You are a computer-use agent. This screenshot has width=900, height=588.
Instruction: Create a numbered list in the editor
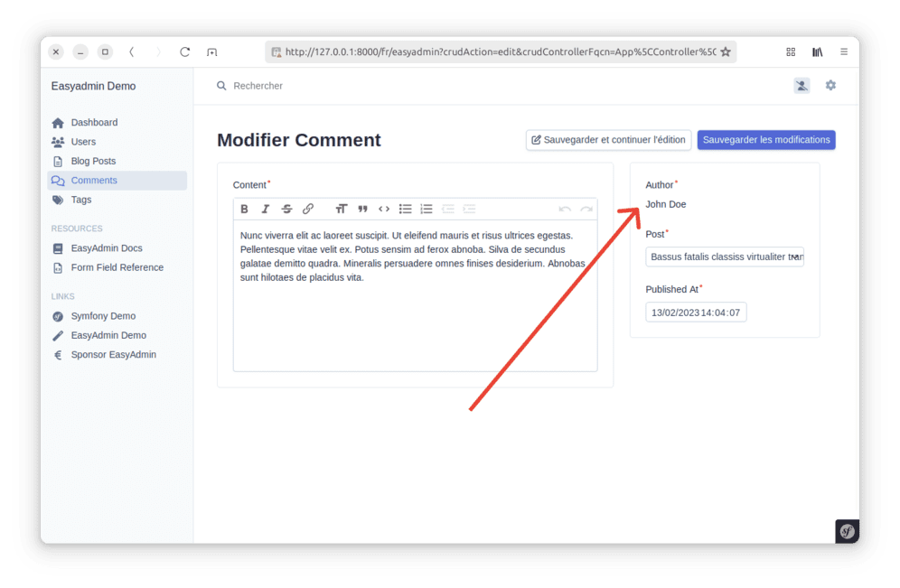click(x=427, y=209)
